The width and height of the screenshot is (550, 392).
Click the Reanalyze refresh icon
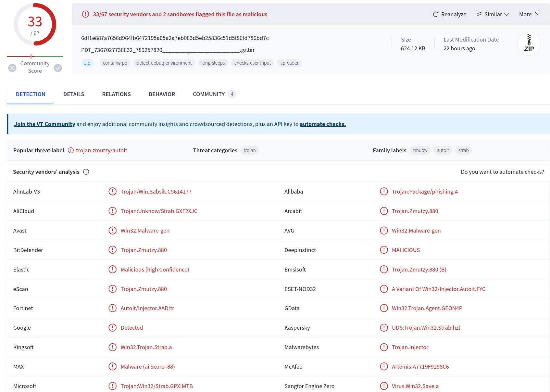point(435,14)
